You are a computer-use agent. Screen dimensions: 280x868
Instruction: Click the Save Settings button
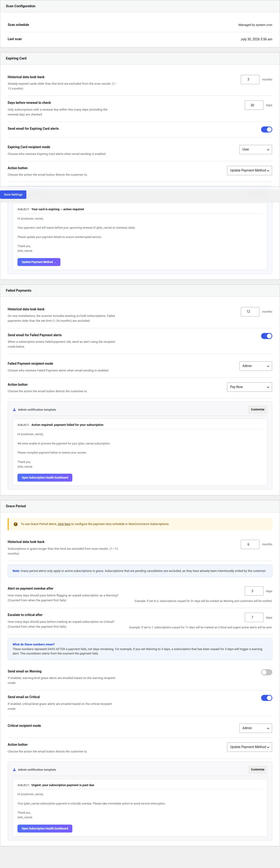[13, 194]
